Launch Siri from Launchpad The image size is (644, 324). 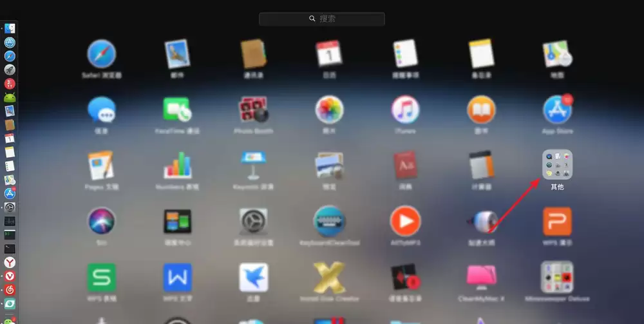point(102,221)
